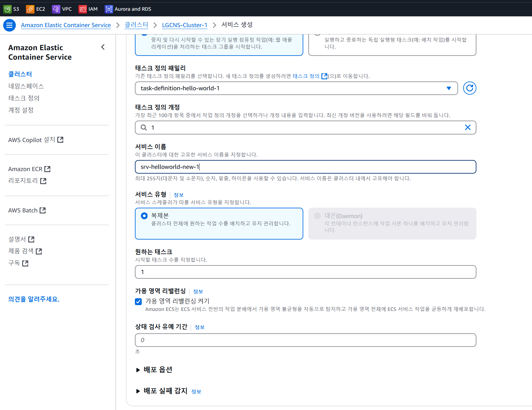Click external link icon next to AWS Copilot 설치
The image size is (532, 410).
point(60,140)
